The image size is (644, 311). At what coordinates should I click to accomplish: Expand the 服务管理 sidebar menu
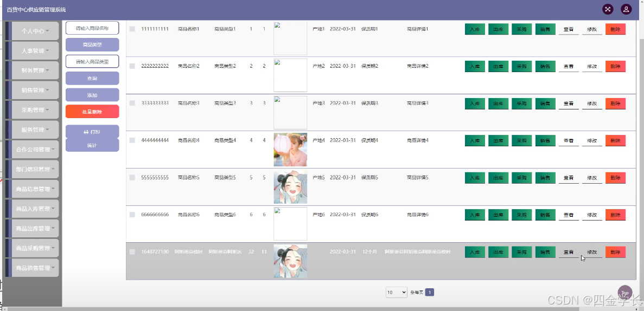tap(35, 129)
